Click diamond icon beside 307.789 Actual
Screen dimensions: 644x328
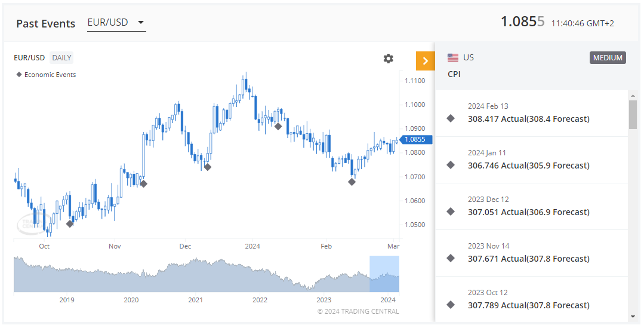click(451, 305)
